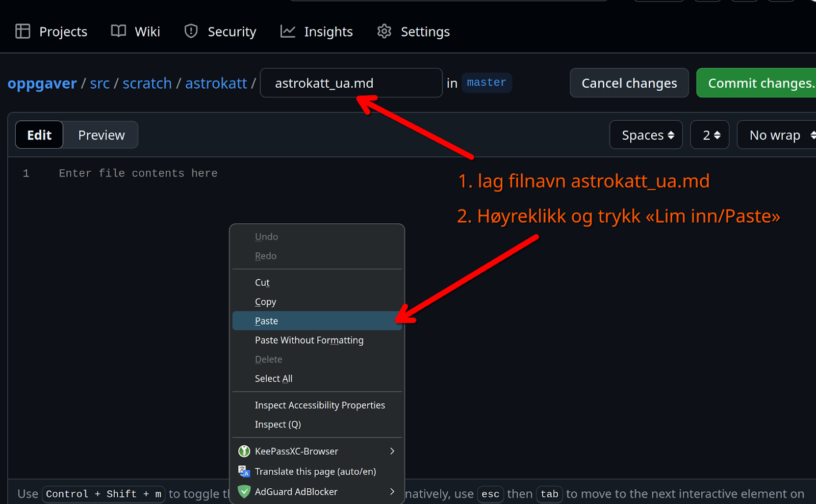
Task: Choose Paste from the context menu
Action: pos(267,321)
